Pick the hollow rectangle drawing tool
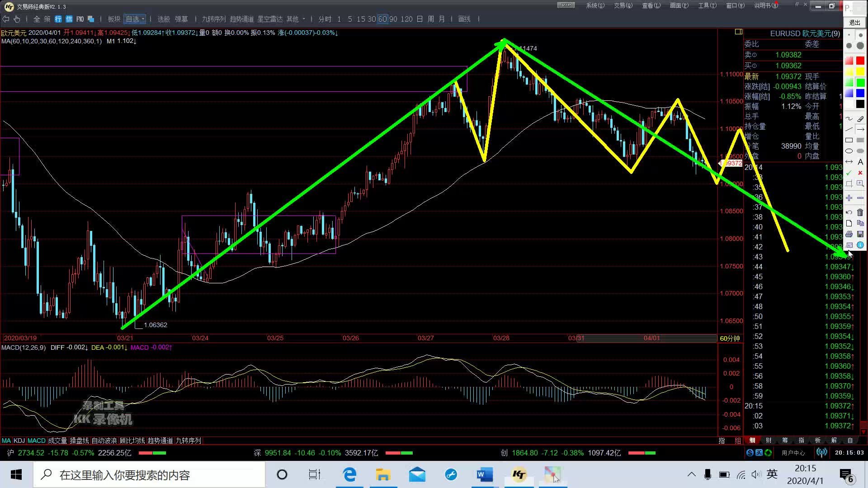The image size is (868, 488). (x=849, y=140)
